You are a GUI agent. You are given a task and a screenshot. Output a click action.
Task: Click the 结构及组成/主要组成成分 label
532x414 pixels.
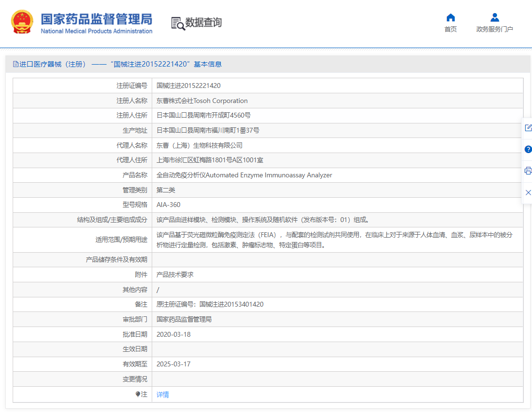tap(112, 220)
